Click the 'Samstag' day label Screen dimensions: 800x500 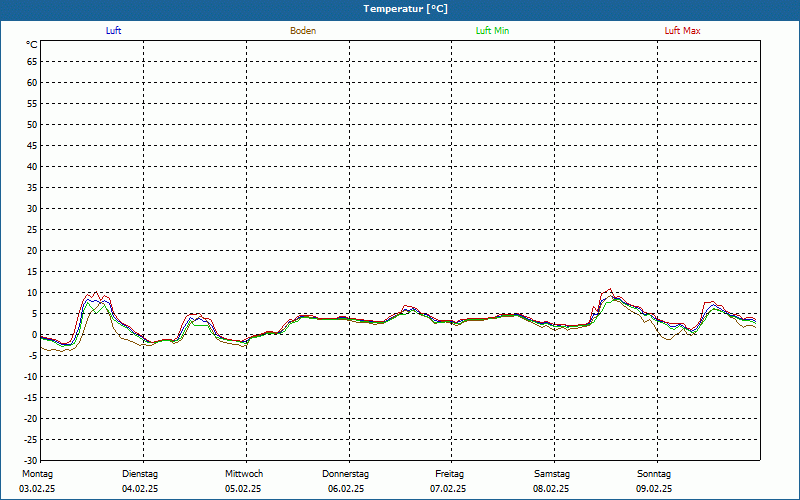pos(552,474)
